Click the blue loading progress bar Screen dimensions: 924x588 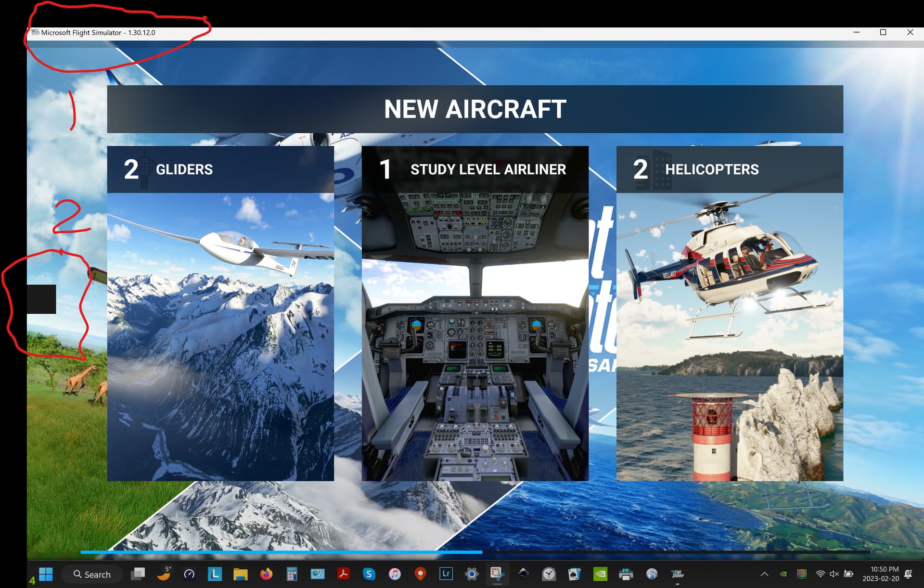tap(281, 552)
